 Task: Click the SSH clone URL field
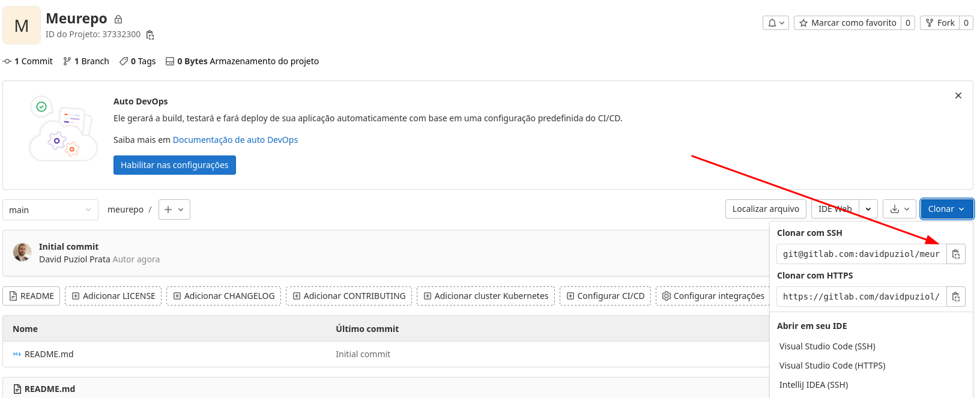861,254
